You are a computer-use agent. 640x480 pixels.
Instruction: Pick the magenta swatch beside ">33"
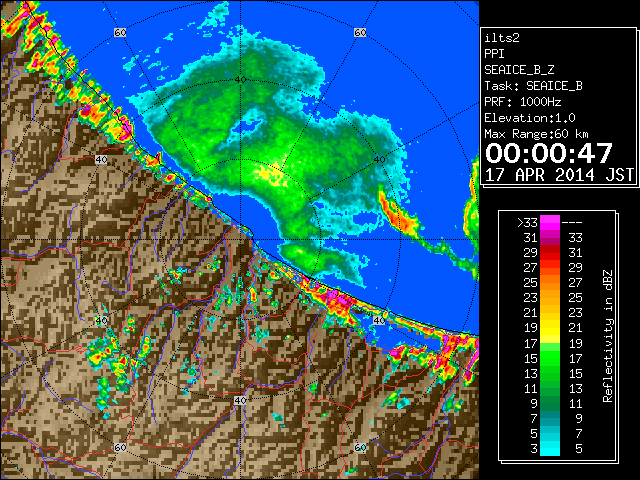[x=550, y=222]
